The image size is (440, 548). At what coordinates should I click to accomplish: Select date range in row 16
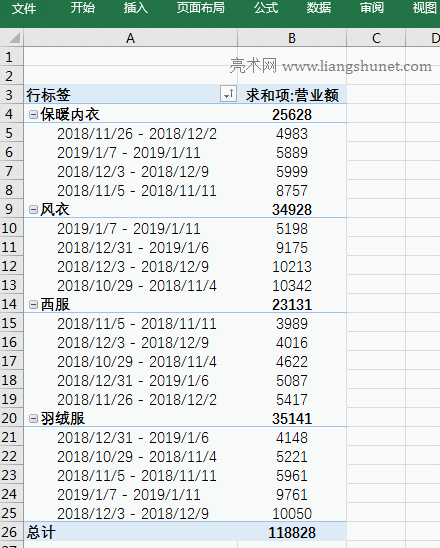[x=130, y=342]
